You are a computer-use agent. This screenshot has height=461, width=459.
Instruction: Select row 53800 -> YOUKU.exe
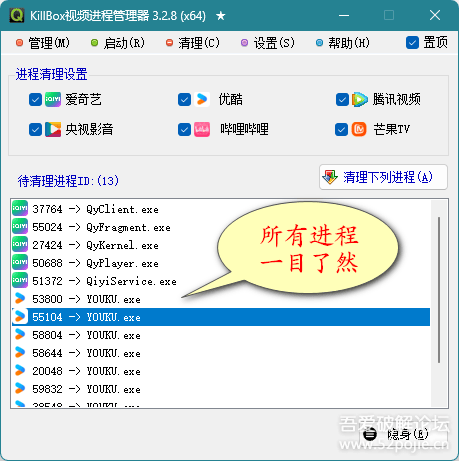pyautogui.click(x=221, y=299)
